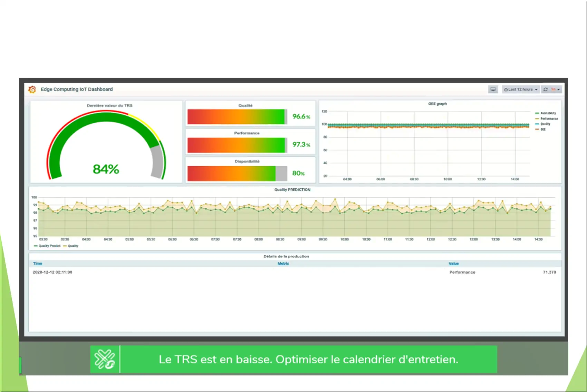Click the 'Le TRS est en baisse' notification message
This screenshot has width=587, height=392.
pos(308,359)
